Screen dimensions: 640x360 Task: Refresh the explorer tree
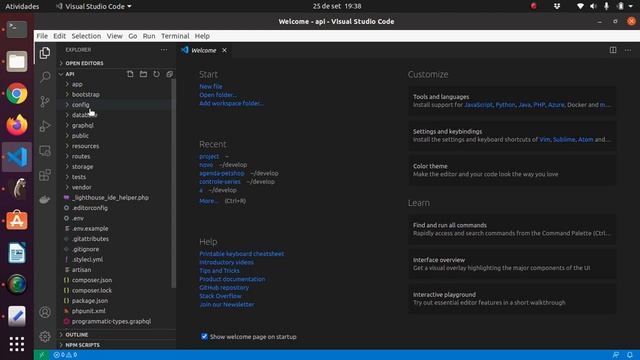coord(156,74)
